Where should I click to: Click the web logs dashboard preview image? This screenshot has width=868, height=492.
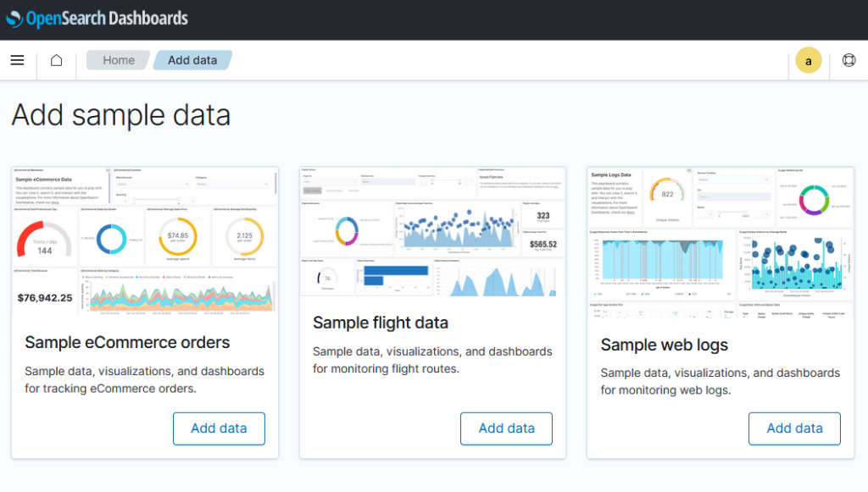click(720, 240)
